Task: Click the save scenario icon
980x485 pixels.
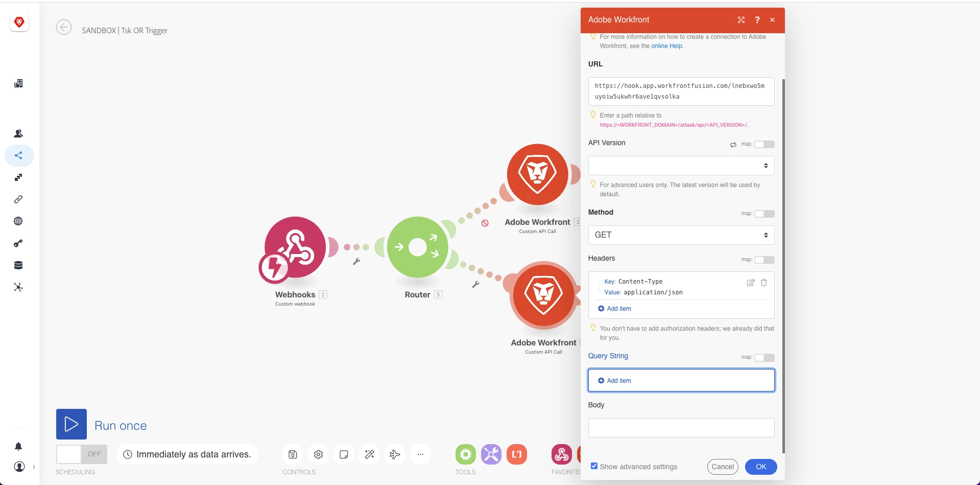Action: pyautogui.click(x=293, y=454)
